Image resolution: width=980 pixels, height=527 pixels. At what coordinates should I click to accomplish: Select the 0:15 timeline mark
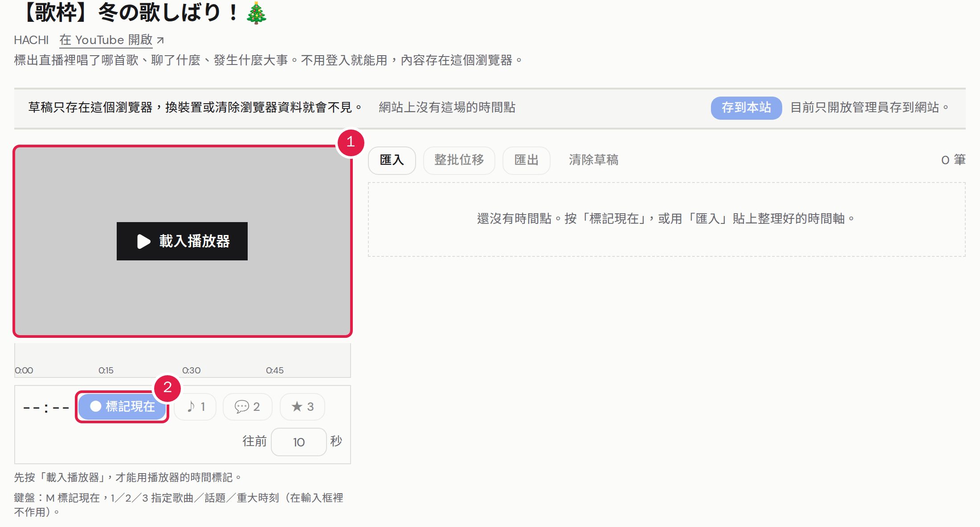[x=106, y=370]
